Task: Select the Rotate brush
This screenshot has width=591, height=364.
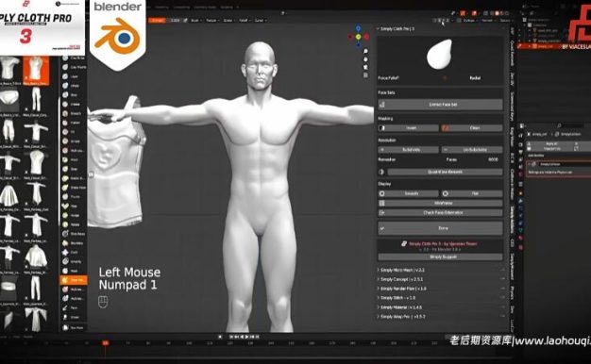Action: point(74,224)
